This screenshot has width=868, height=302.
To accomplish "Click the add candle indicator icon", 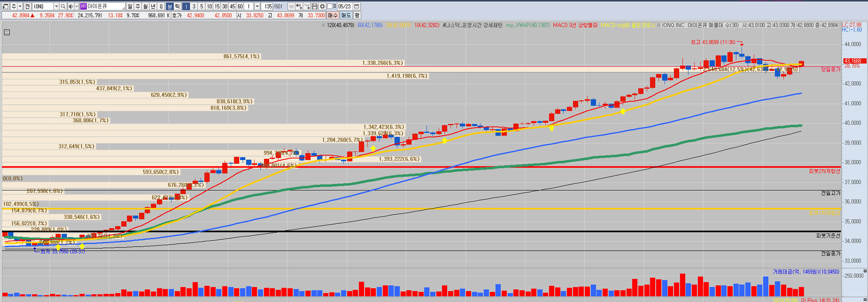I will [x=299, y=6].
